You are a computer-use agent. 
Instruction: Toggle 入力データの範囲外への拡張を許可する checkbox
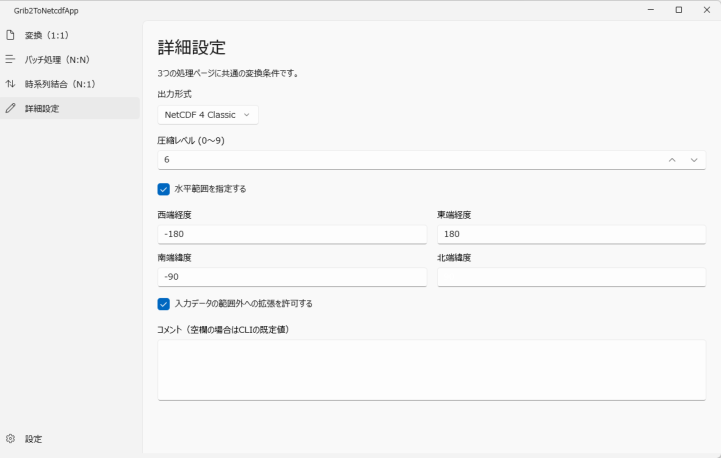pyautogui.click(x=163, y=304)
